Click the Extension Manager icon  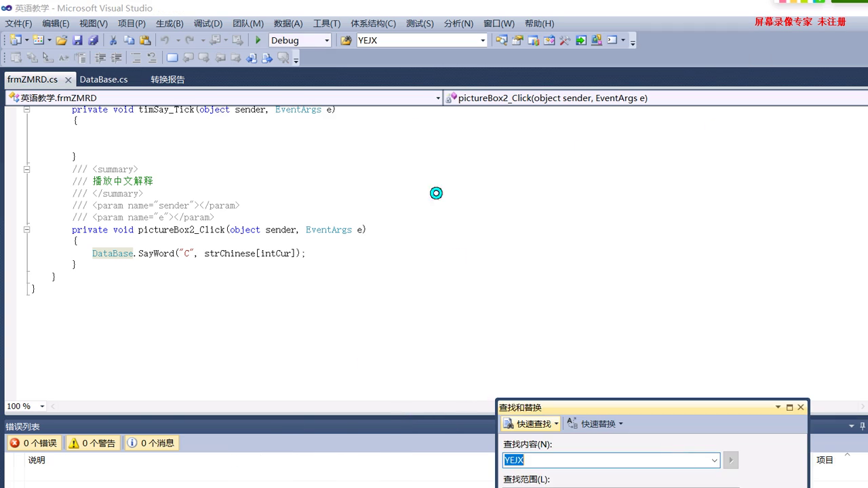[597, 40]
